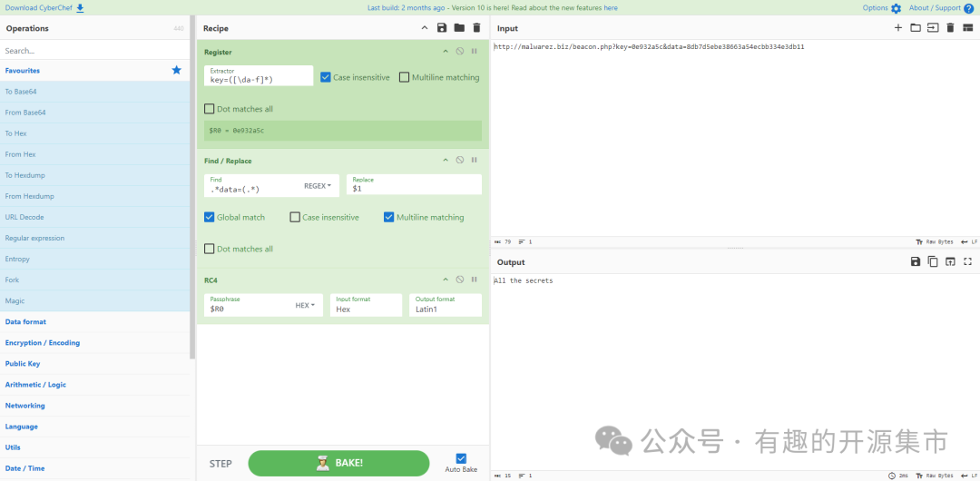Copy the output to the clipboard
980x481 pixels.
[x=933, y=262]
